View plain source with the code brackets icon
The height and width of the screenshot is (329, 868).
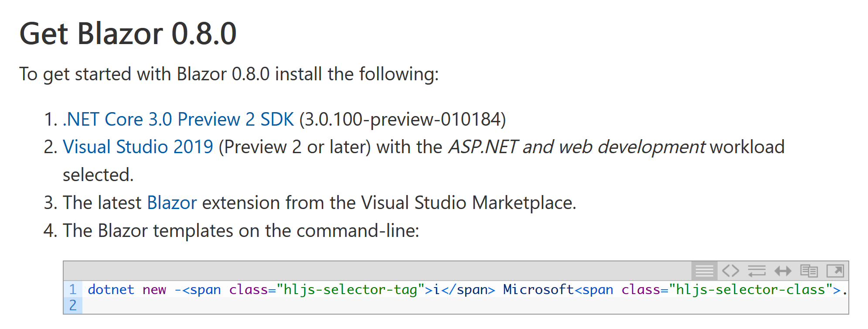731,271
